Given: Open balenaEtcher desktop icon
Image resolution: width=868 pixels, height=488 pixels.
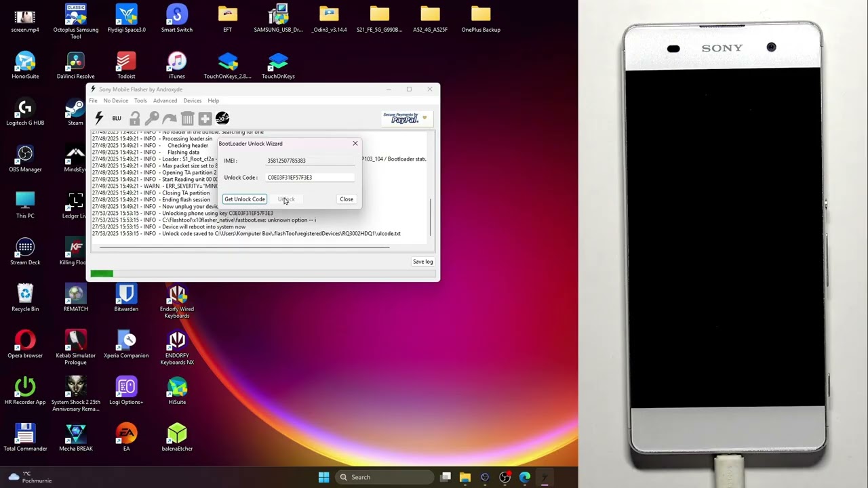Looking at the screenshot, I should coord(177,439).
